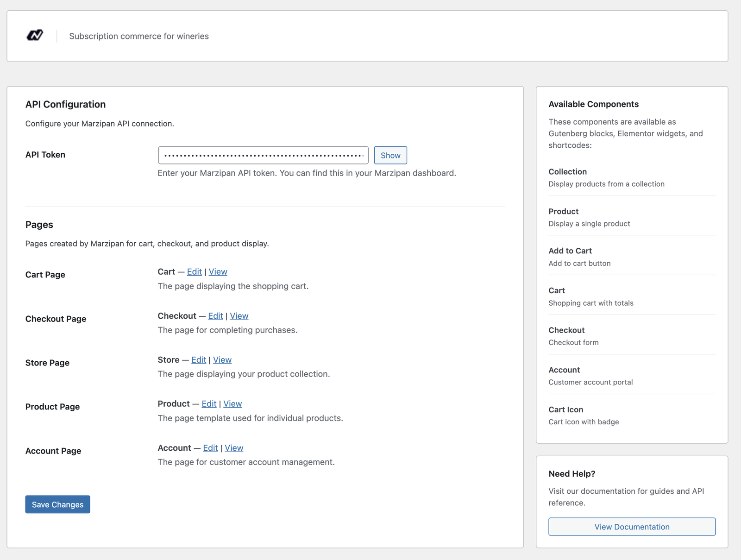View the Account page
The height and width of the screenshot is (560, 741).
point(234,448)
